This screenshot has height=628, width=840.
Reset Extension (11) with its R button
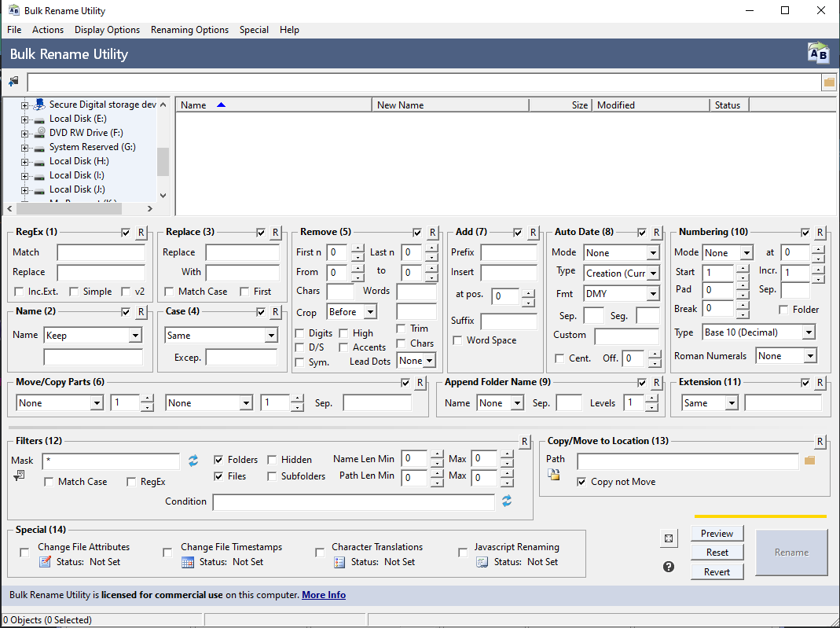point(820,383)
